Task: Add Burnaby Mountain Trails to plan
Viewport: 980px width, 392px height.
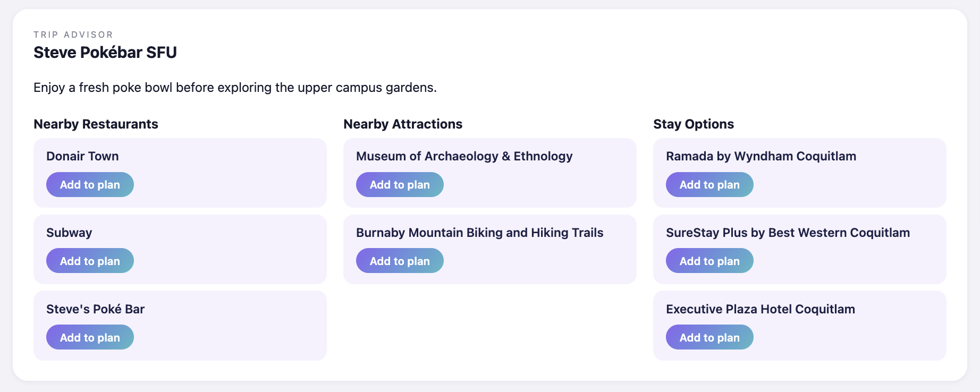Action: 400,261
